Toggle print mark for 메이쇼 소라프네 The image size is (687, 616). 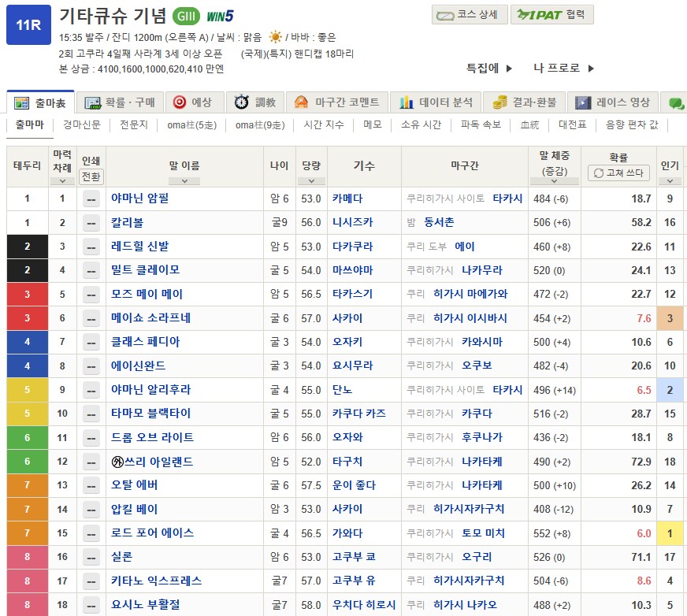[x=91, y=318]
